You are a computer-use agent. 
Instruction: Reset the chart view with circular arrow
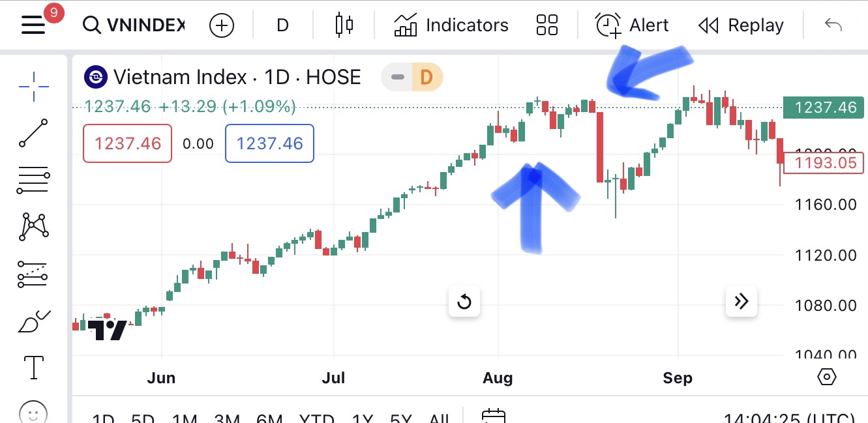pyautogui.click(x=464, y=302)
